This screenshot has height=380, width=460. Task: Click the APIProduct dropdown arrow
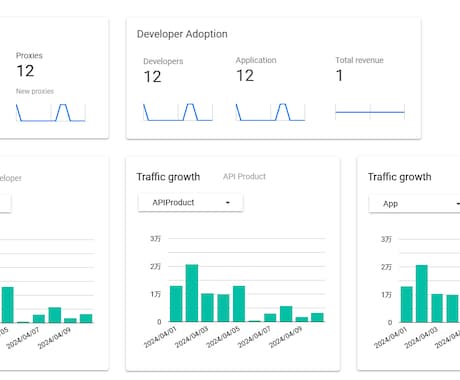[x=228, y=203]
